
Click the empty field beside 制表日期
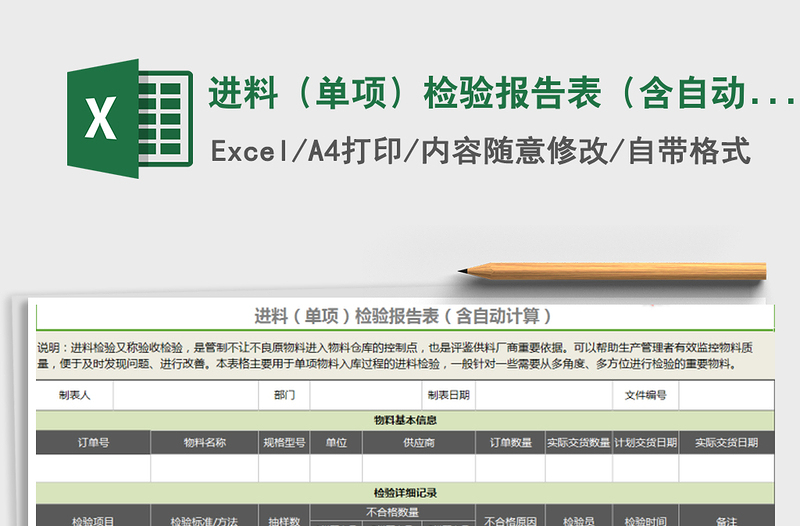544,395
